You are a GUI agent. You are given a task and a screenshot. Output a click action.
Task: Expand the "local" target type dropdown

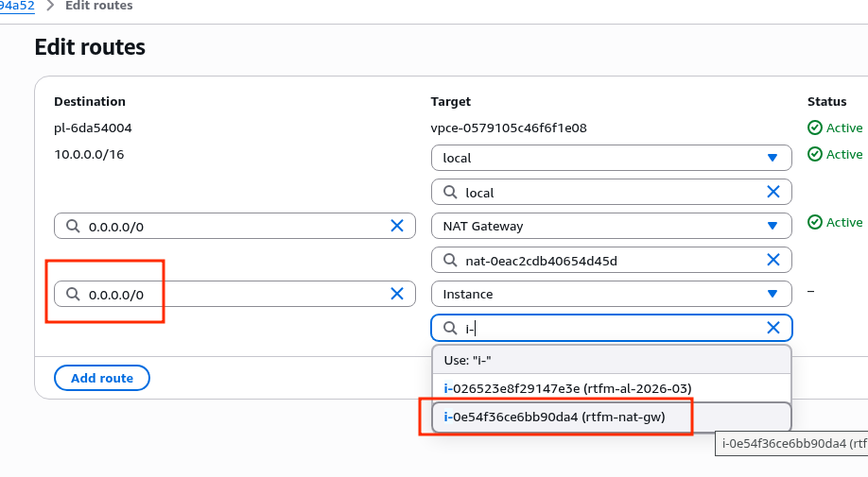pos(772,158)
